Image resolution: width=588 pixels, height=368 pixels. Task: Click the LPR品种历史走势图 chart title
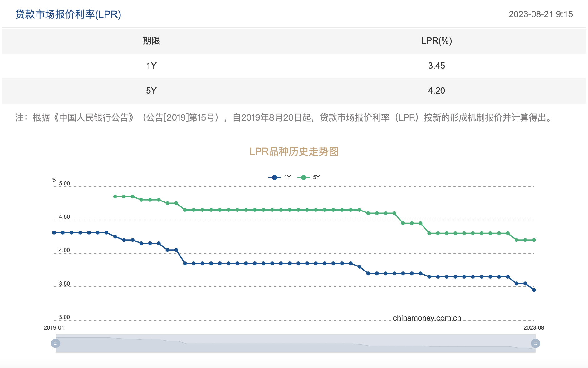pyautogui.click(x=294, y=152)
